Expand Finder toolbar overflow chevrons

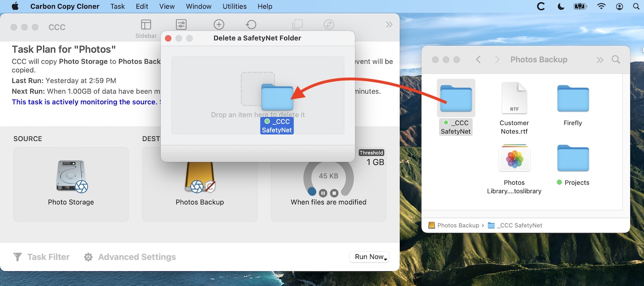tap(600, 59)
